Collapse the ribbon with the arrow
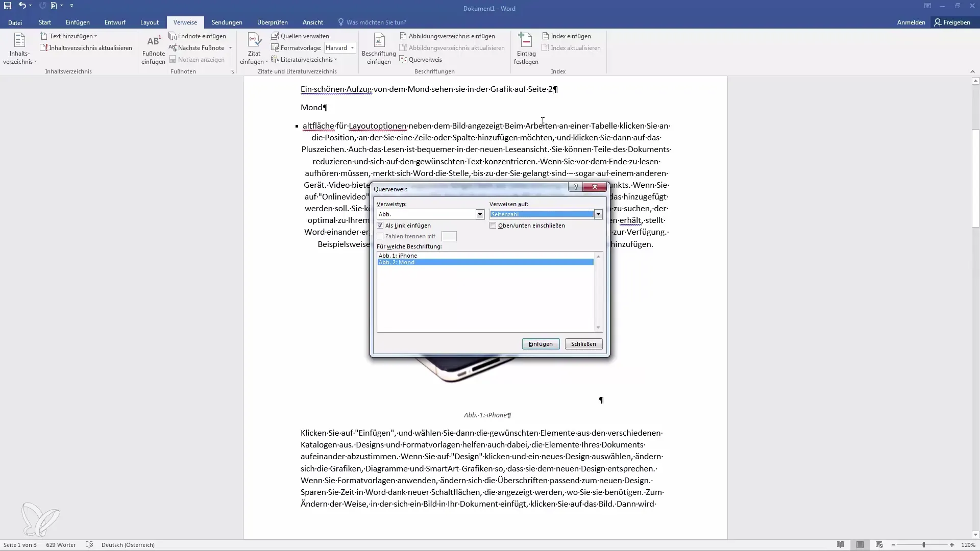The image size is (980, 551). point(972,71)
